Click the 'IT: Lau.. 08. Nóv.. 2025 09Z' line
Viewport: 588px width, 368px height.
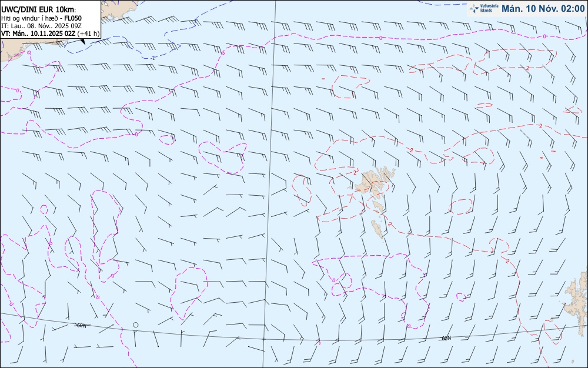coord(41,26)
